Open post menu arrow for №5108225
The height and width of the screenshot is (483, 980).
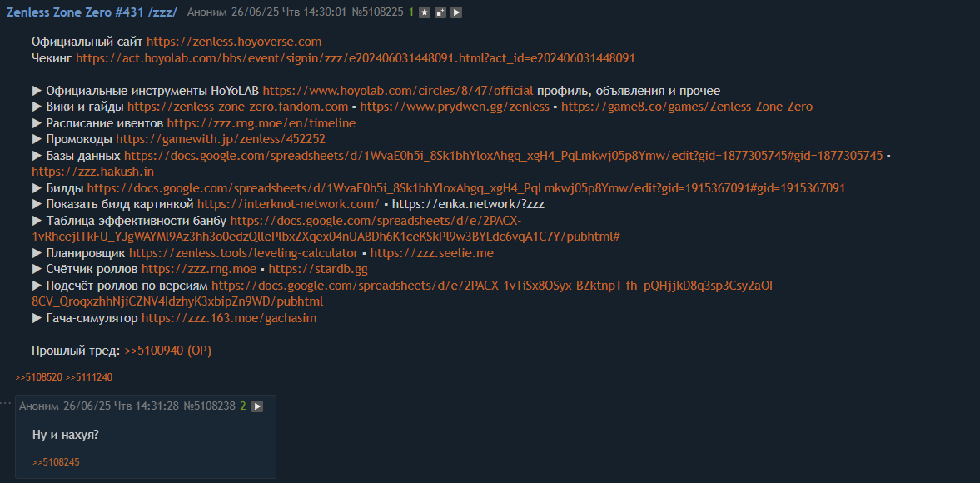point(456,12)
